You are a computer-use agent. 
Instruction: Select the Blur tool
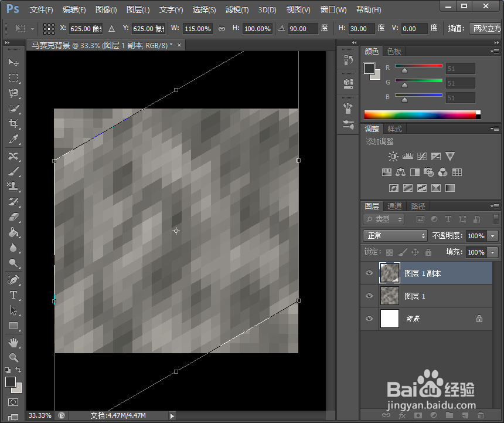click(13, 248)
